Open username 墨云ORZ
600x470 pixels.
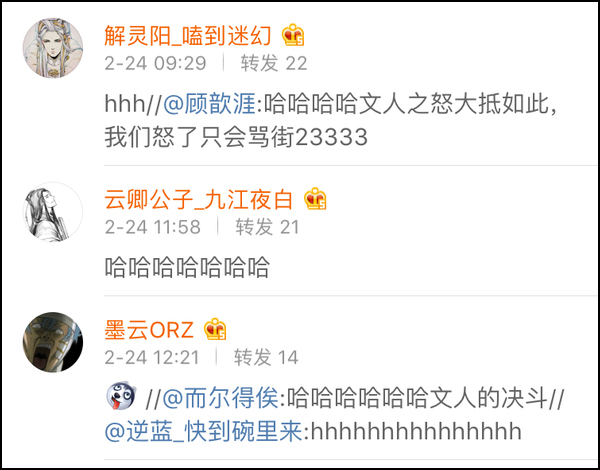pyautogui.click(x=149, y=330)
